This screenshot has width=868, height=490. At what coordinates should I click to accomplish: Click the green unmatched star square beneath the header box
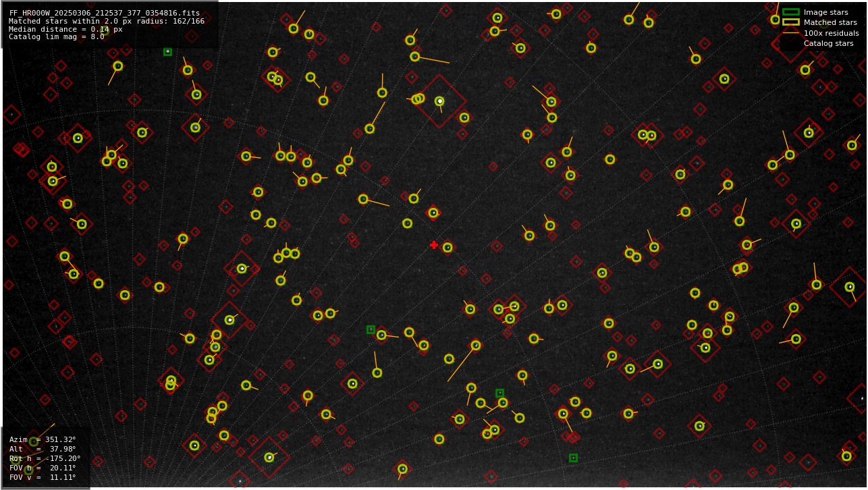point(167,52)
